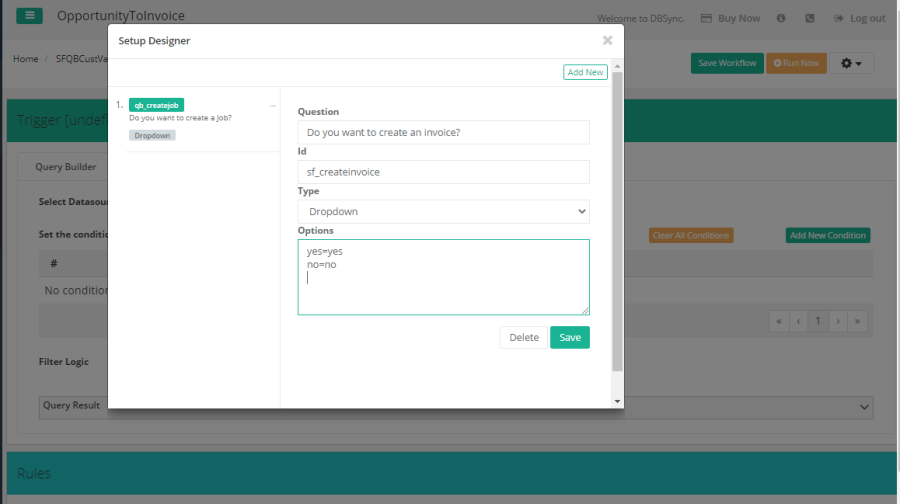Expand the Type dropdown
This screenshot has height=504, width=900.
pyautogui.click(x=443, y=212)
